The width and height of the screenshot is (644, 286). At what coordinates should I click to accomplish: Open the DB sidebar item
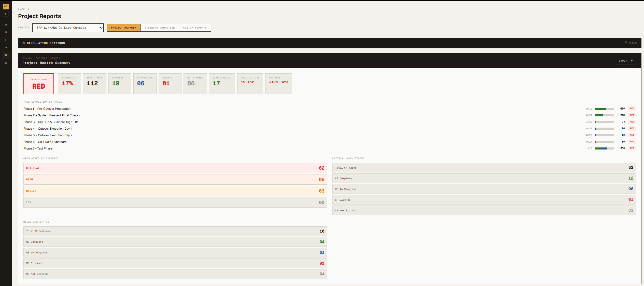6,25
